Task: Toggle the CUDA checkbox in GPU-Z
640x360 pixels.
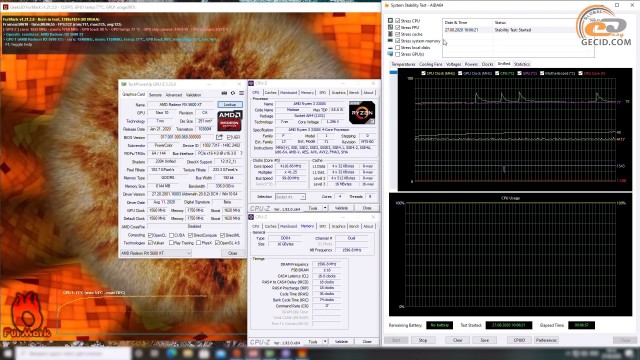Action: click(x=172, y=235)
